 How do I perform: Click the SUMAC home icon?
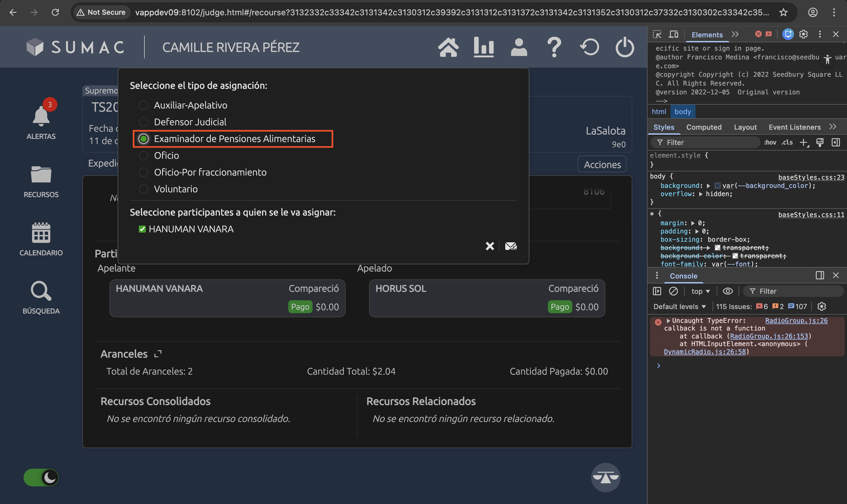(448, 47)
